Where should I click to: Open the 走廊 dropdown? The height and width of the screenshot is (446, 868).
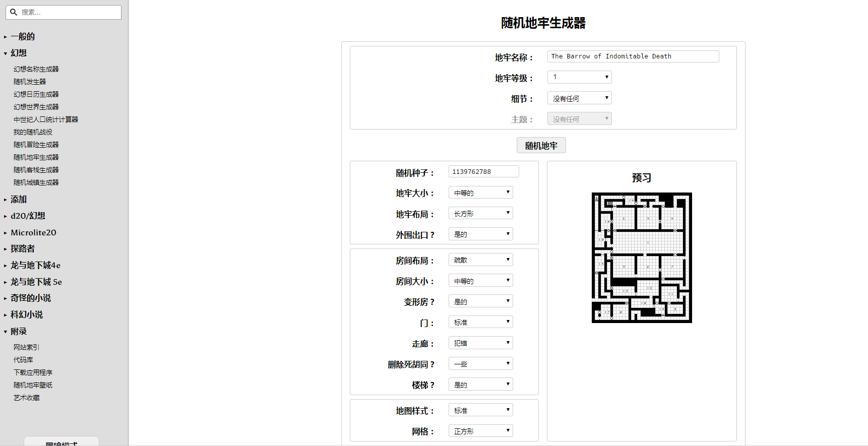click(481, 343)
